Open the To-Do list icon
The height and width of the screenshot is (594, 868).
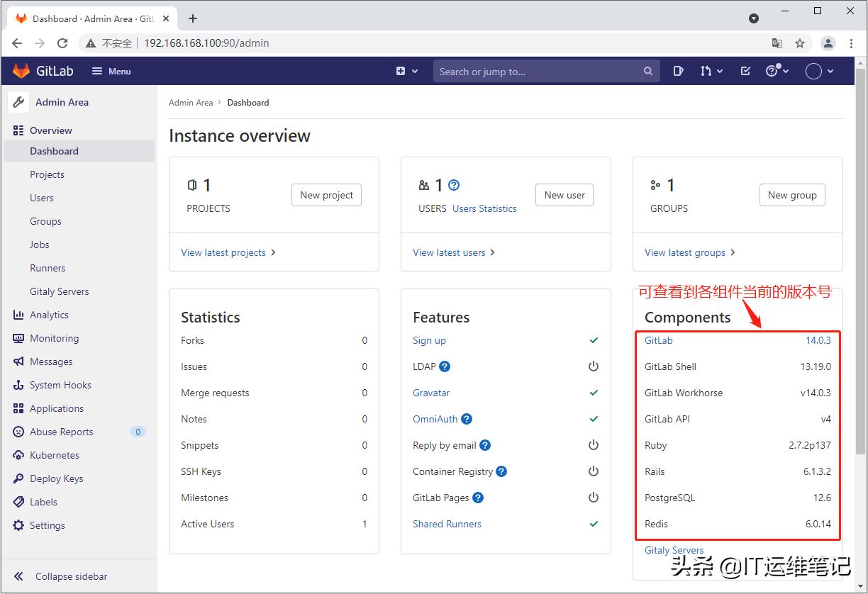[x=745, y=72]
